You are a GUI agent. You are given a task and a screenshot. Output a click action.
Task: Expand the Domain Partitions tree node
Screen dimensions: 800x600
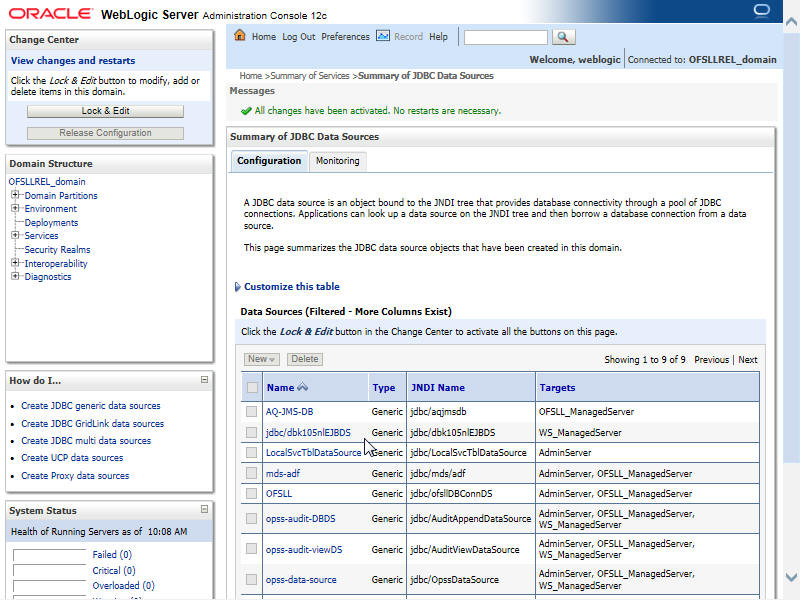coord(15,195)
